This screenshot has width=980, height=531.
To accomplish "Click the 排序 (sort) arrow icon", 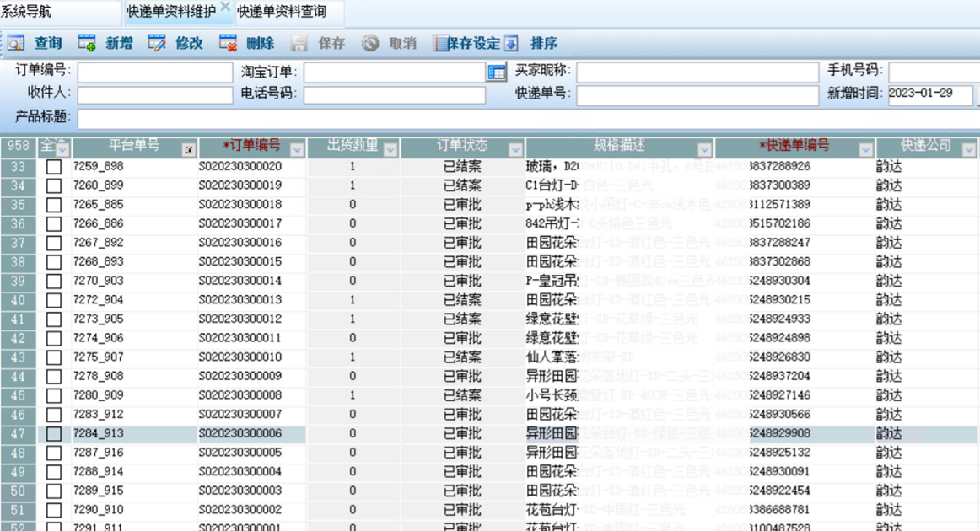I will (511, 44).
